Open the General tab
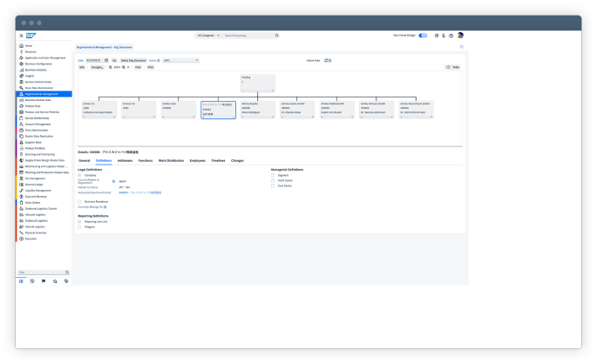 (x=85, y=160)
